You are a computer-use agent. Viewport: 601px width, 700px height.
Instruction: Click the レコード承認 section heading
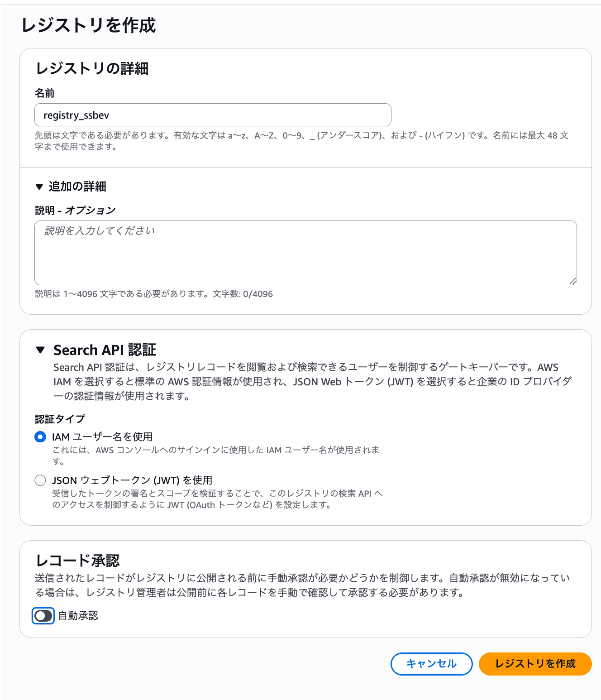pyautogui.click(x=78, y=561)
